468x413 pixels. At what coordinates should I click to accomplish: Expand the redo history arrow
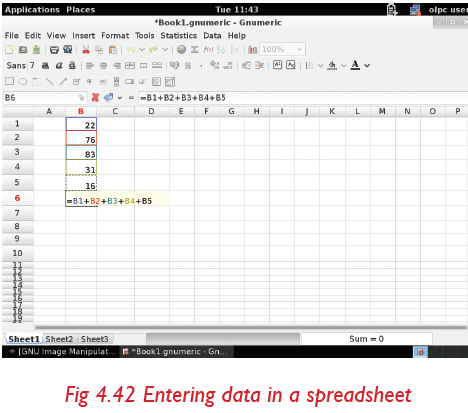point(165,50)
